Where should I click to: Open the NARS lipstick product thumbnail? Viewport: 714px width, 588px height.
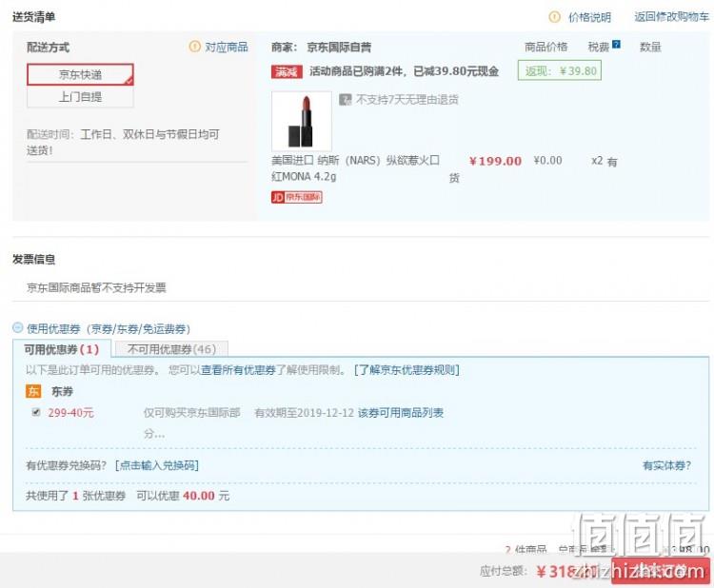(x=302, y=121)
